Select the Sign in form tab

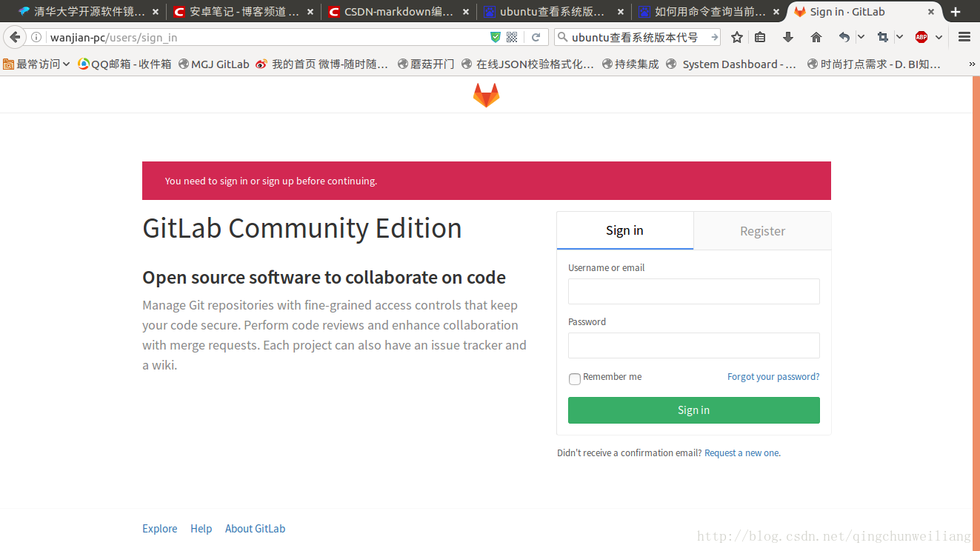(x=625, y=230)
